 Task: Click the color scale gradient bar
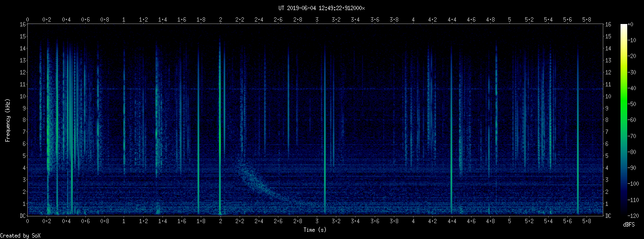coord(624,120)
